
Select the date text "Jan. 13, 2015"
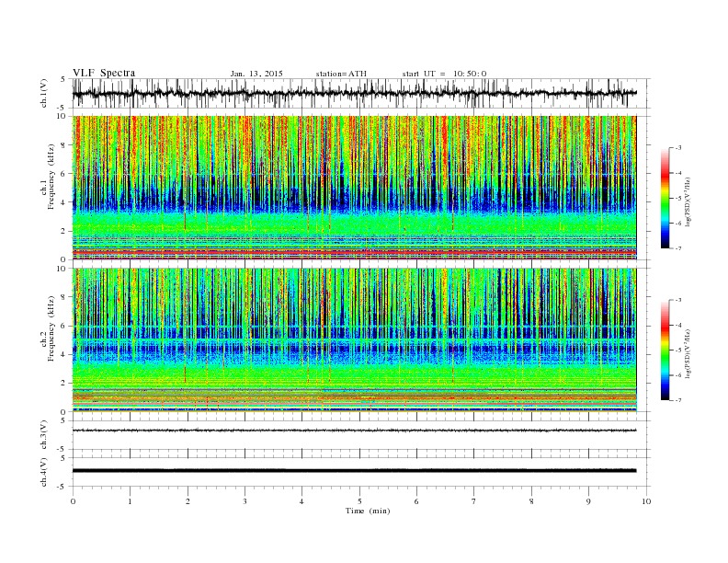pos(256,74)
